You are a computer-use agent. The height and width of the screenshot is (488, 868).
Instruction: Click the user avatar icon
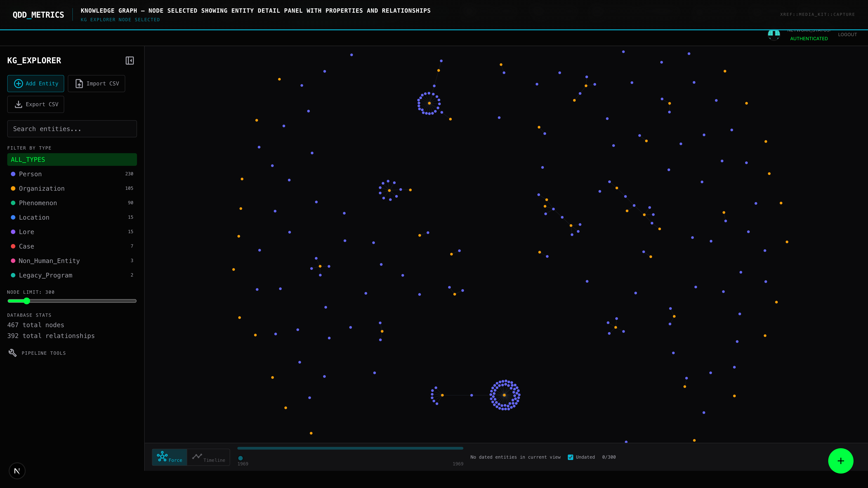pos(774,35)
